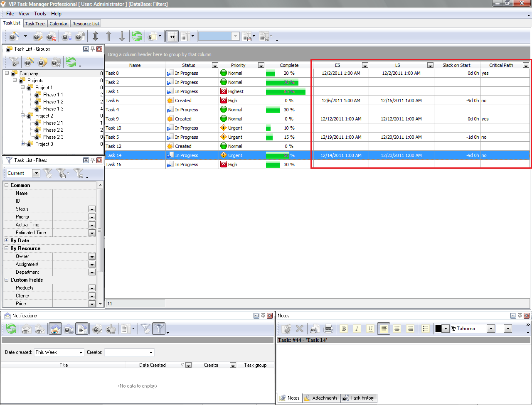
Task: Click the print icon in Notes toolbar
Action: pyautogui.click(x=328, y=329)
